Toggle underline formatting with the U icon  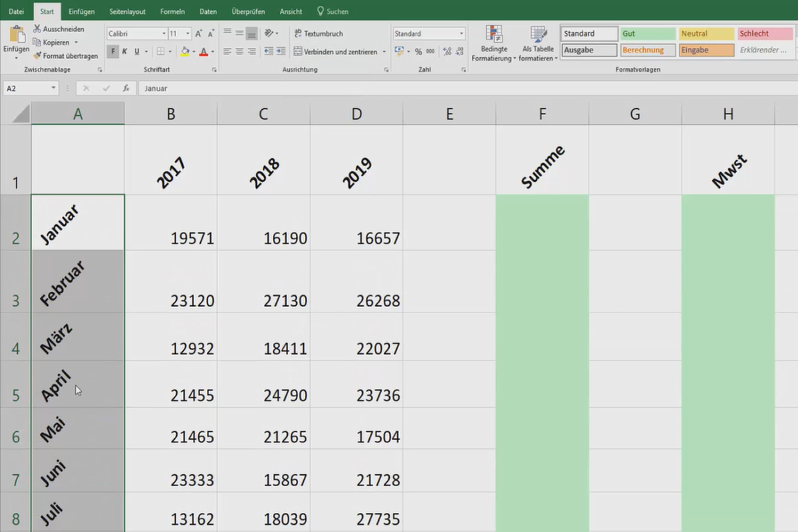coord(137,51)
